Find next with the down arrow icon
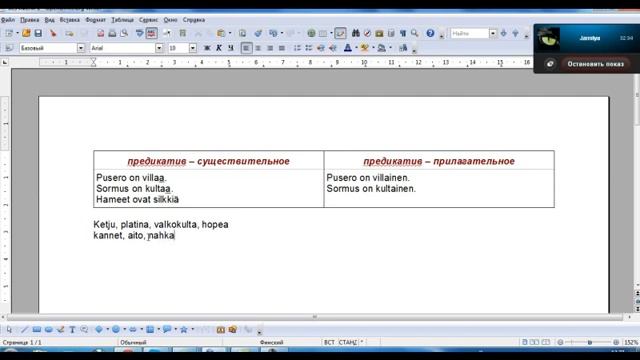The image size is (640, 360). [x=503, y=33]
